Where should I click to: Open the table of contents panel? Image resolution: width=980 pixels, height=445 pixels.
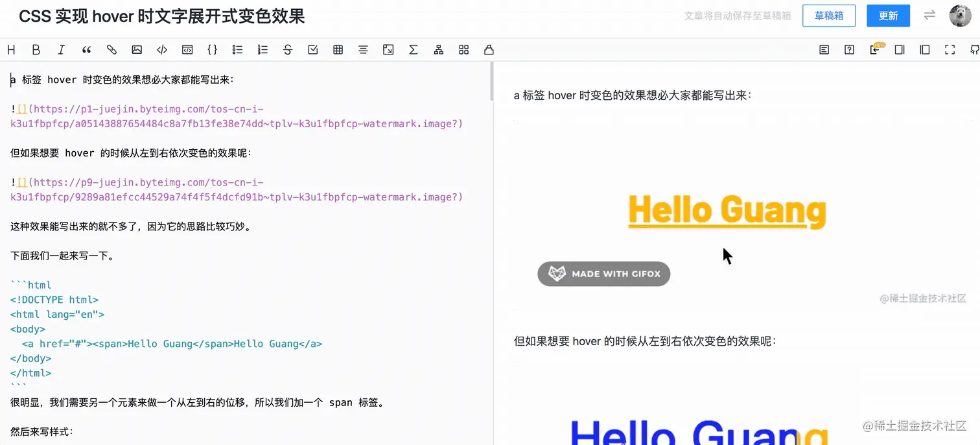click(x=824, y=50)
